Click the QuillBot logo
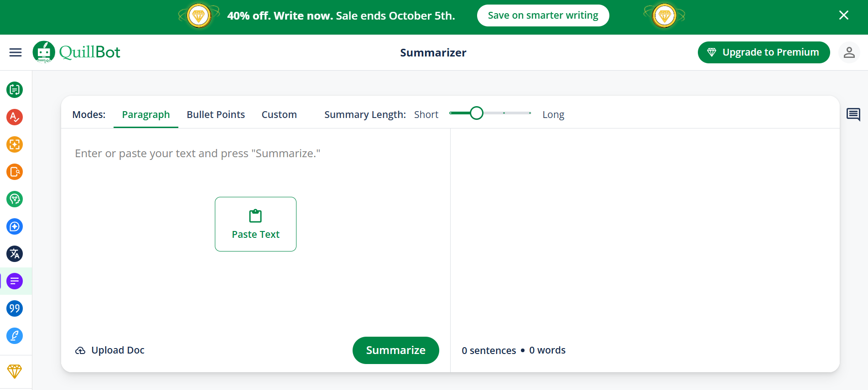Viewport: 868px width, 390px height. [x=77, y=52]
